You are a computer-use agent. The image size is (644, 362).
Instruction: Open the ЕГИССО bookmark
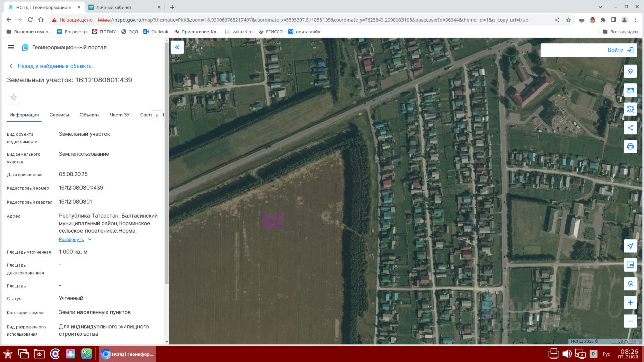pyautogui.click(x=271, y=32)
